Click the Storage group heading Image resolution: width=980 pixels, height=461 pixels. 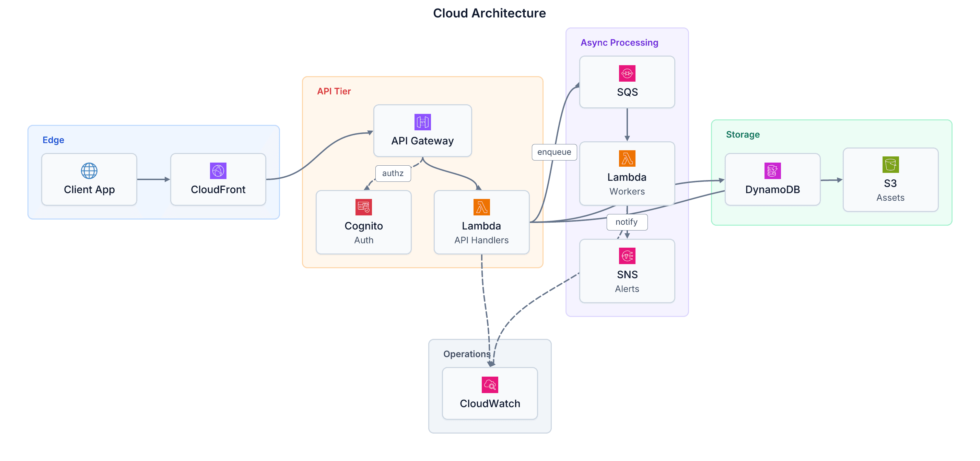click(742, 135)
